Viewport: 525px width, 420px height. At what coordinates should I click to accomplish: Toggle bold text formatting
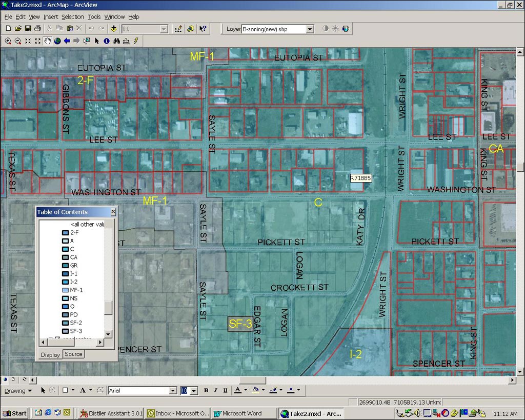point(206,391)
